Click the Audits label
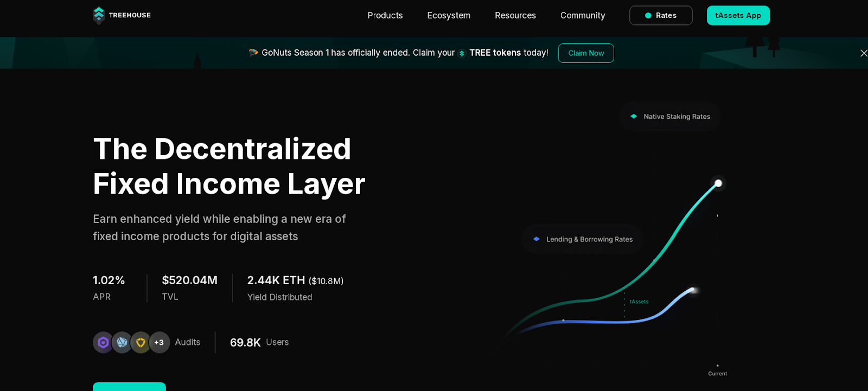This screenshot has width=868, height=391. coord(187,342)
